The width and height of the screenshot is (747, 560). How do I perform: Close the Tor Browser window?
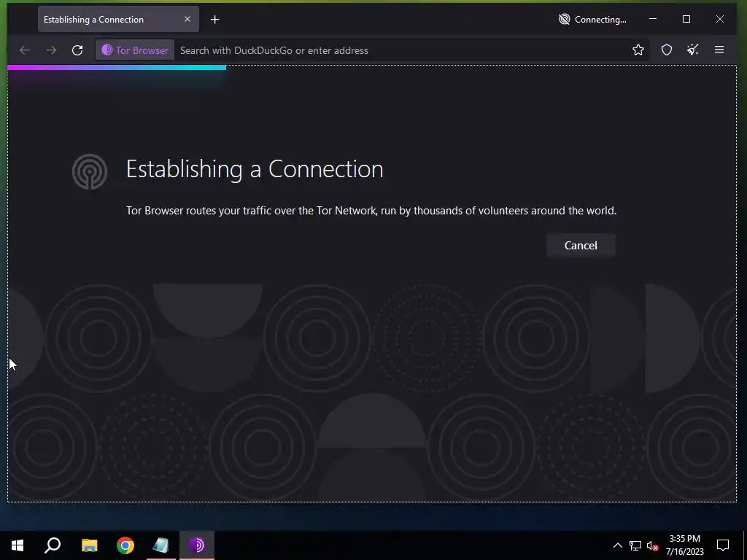pyautogui.click(x=720, y=19)
